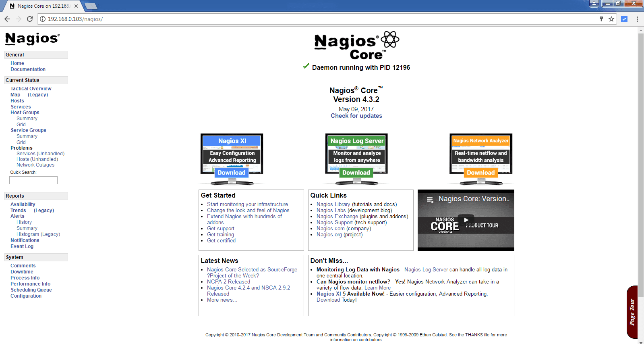Image resolution: width=644 pixels, height=344 pixels.
Task: Open Configuration under System
Action: point(26,296)
